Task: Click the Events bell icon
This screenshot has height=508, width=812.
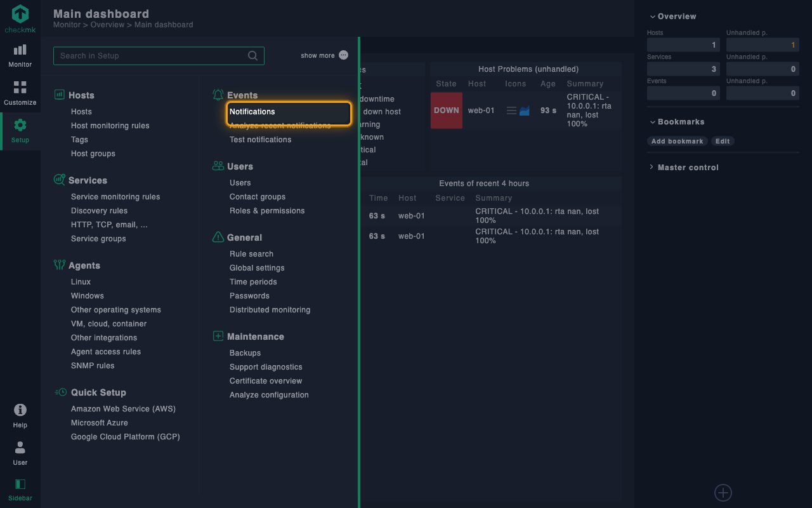Action: pyautogui.click(x=218, y=95)
